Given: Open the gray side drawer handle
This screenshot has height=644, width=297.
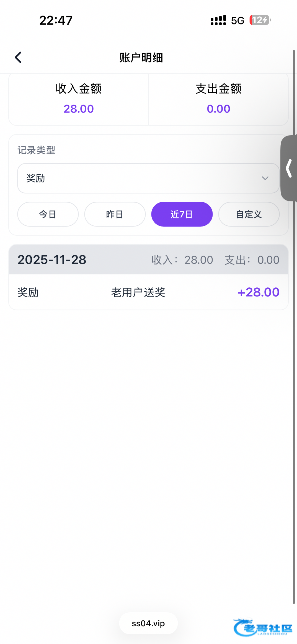Looking at the screenshot, I should pyautogui.click(x=289, y=168).
